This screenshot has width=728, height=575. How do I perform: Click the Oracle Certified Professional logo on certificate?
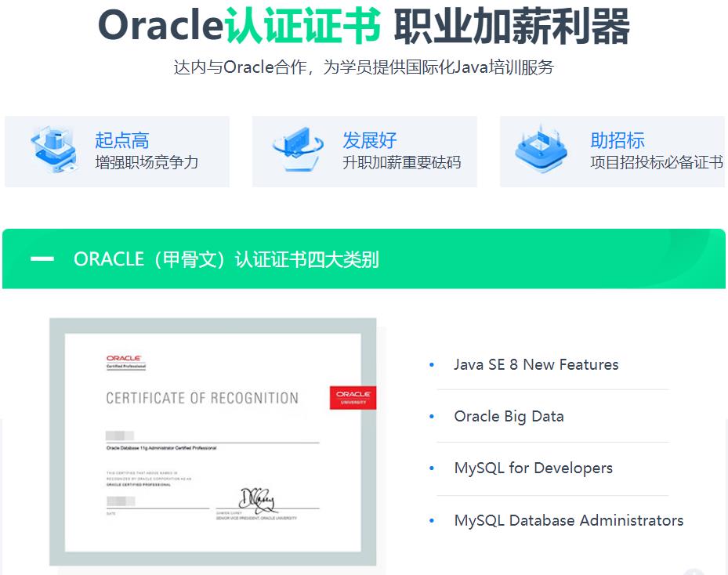pyautogui.click(x=126, y=361)
